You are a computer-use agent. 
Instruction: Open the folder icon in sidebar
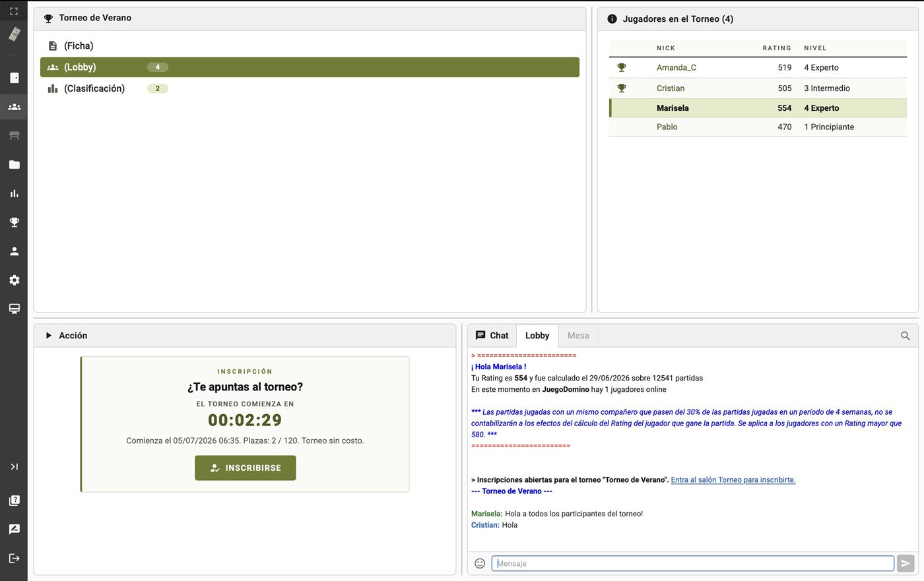(14, 165)
